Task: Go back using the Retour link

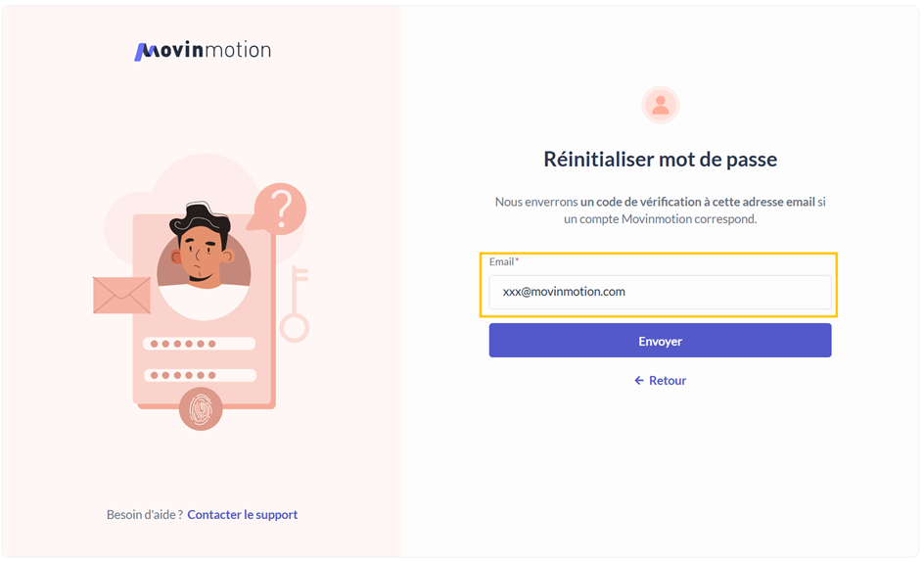Action: (x=667, y=380)
